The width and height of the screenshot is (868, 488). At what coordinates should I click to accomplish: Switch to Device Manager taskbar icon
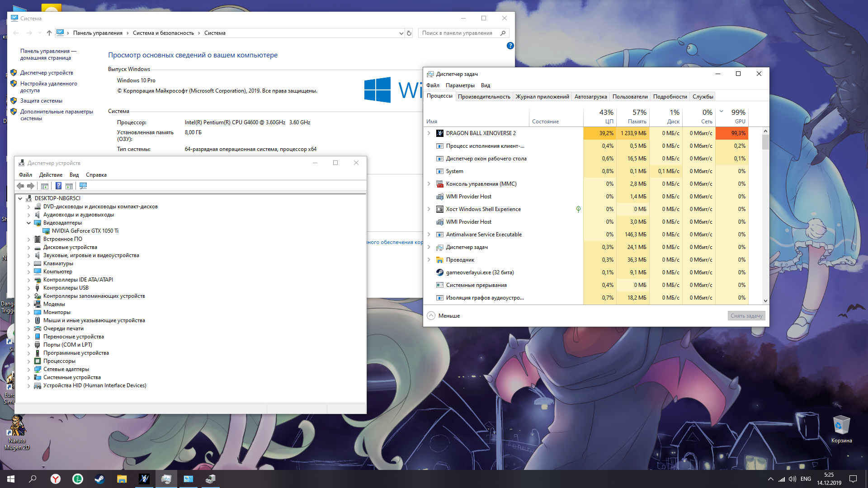tap(211, 479)
